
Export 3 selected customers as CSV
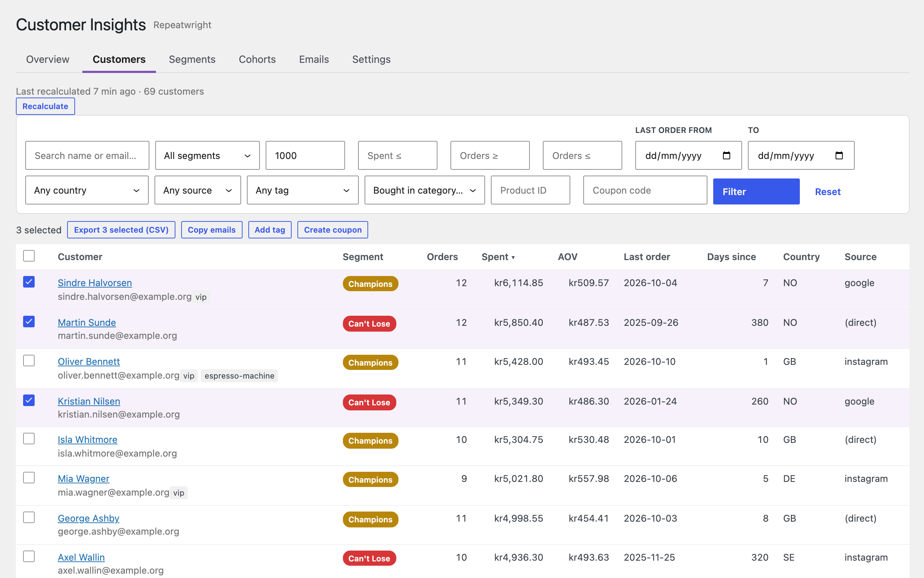tap(121, 230)
